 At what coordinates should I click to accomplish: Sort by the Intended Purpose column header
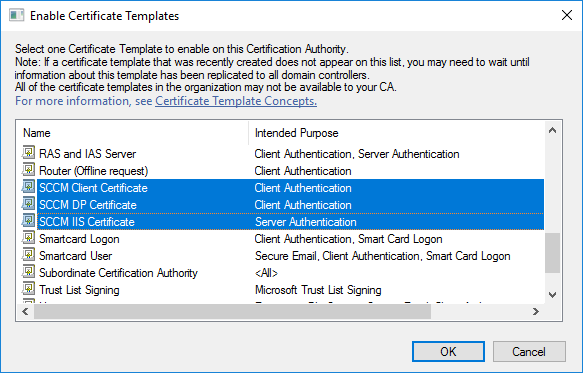click(x=396, y=133)
